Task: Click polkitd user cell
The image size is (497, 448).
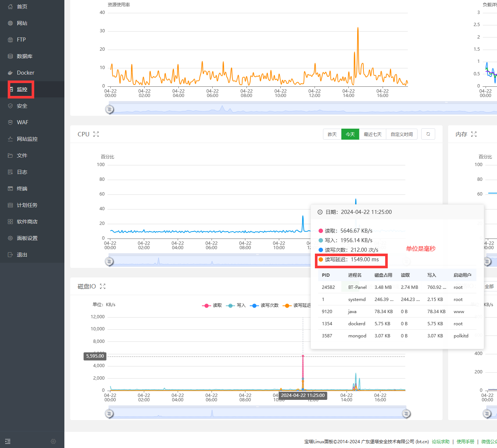Action: [x=461, y=336]
